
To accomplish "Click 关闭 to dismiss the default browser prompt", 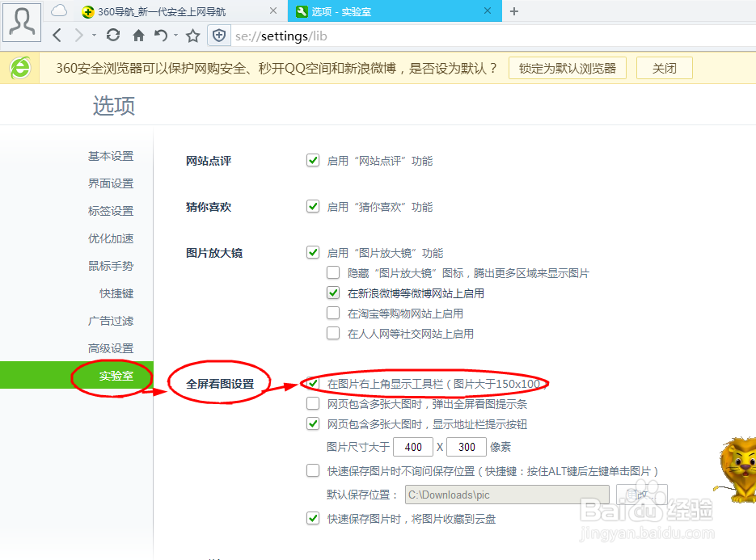I will click(x=663, y=67).
